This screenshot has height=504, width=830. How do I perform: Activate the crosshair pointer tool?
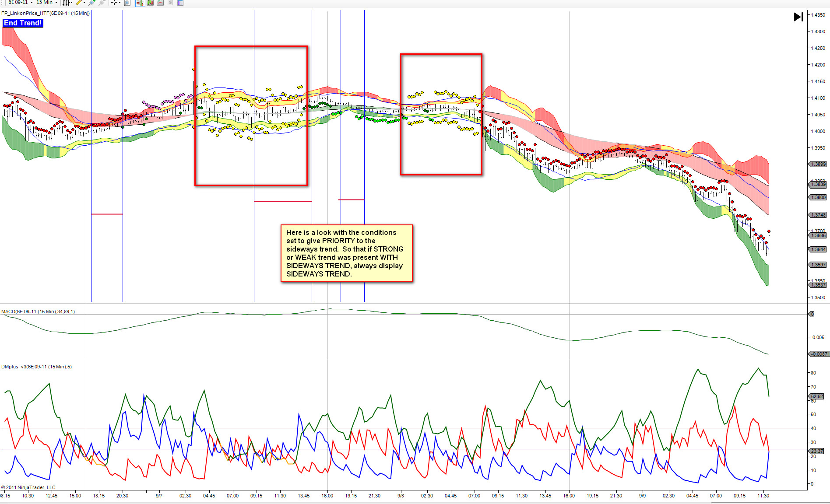click(114, 3)
